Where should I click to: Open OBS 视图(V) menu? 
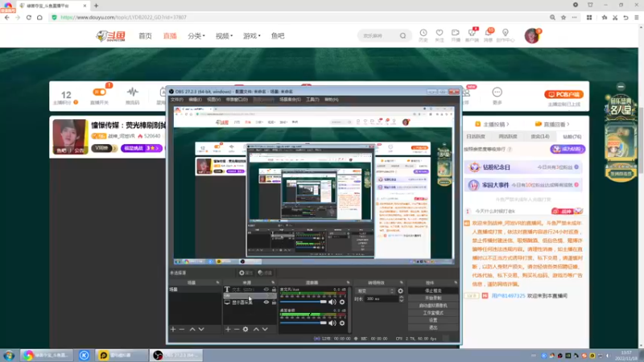pos(213,99)
